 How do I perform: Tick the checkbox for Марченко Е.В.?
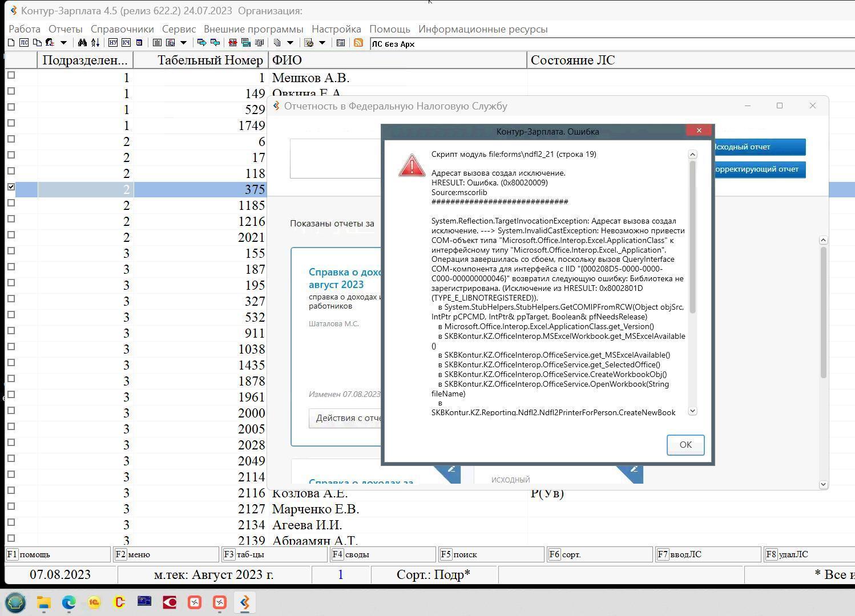pos(11,506)
